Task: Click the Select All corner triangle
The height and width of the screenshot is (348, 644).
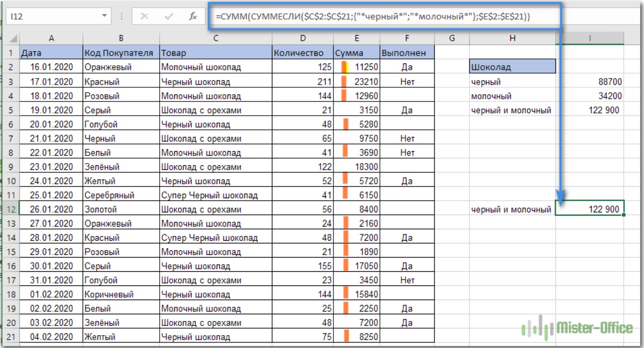Action: [x=13, y=39]
